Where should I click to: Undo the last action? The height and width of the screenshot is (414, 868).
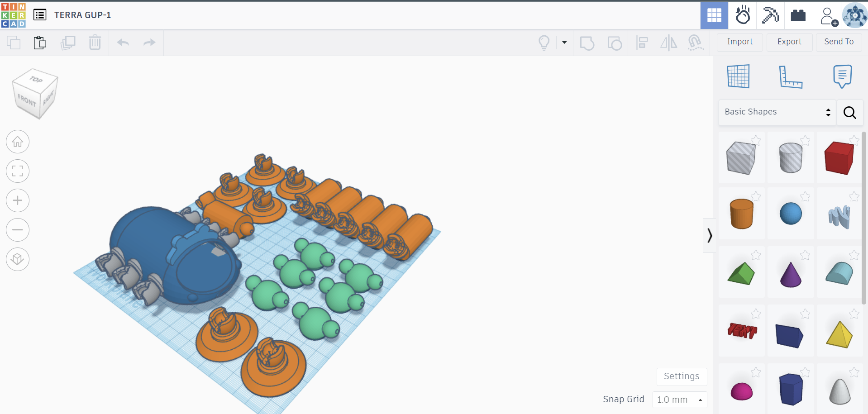coord(123,43)
